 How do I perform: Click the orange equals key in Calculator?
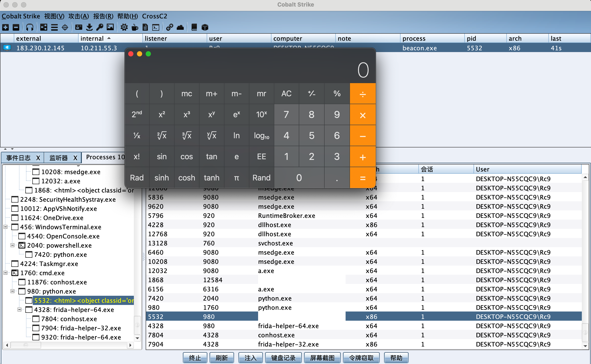point(363,178)
